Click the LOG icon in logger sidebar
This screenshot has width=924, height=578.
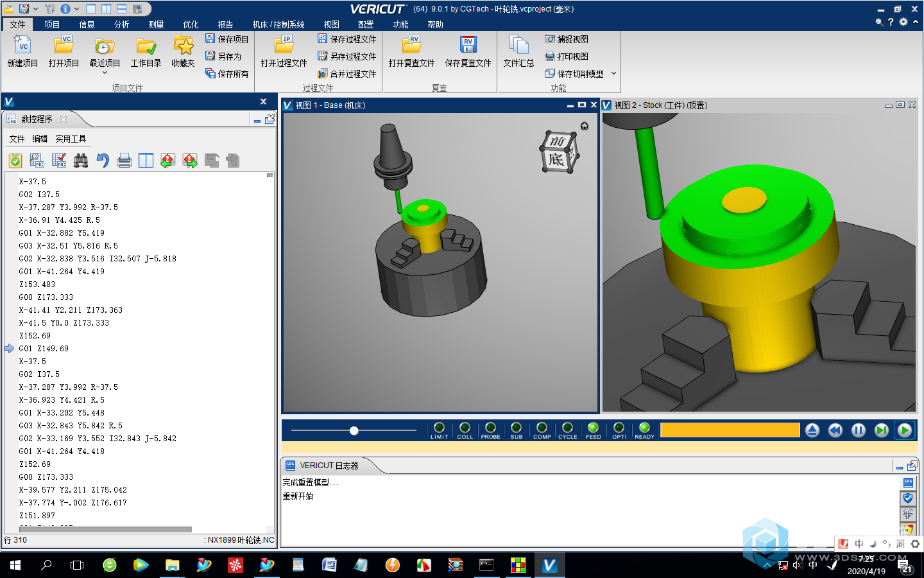click(x=908, y=482)
